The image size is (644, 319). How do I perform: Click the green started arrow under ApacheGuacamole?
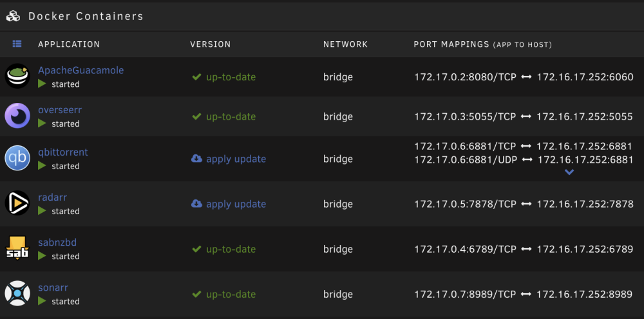42,84
